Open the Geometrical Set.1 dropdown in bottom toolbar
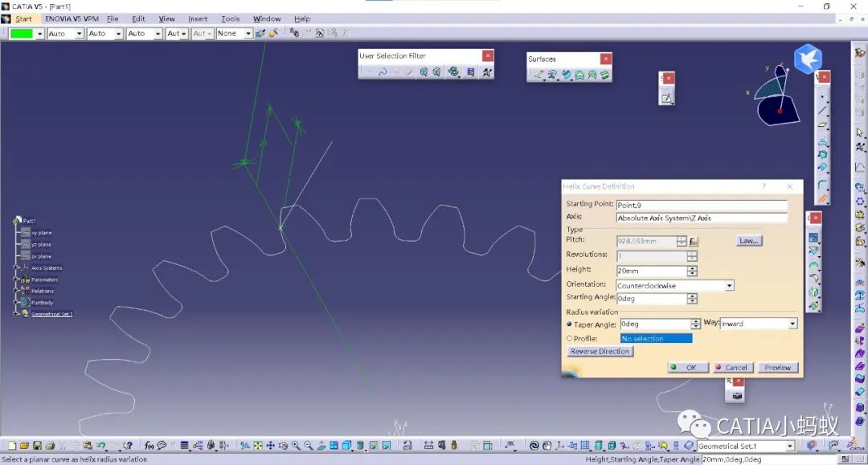This screenshot has width=868, height=465. coord(790,447)
